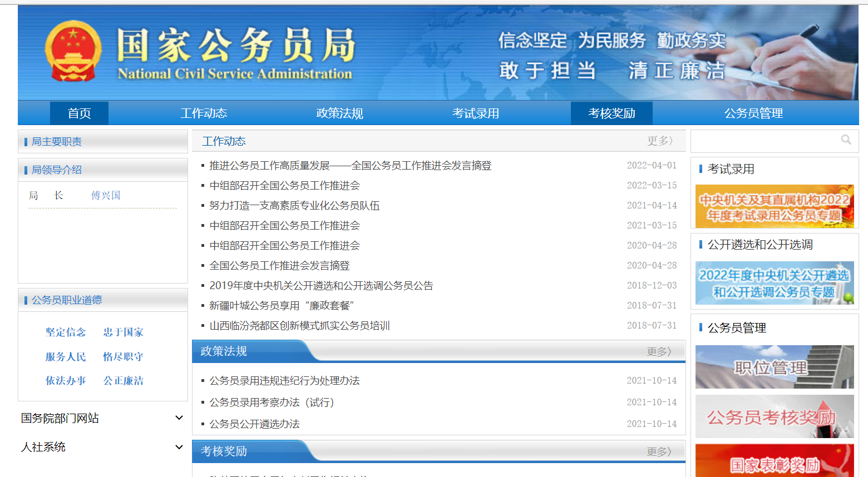The image size is (868, 477).
Task: Open the 政策法规 menu item
Action: point(339,113)
